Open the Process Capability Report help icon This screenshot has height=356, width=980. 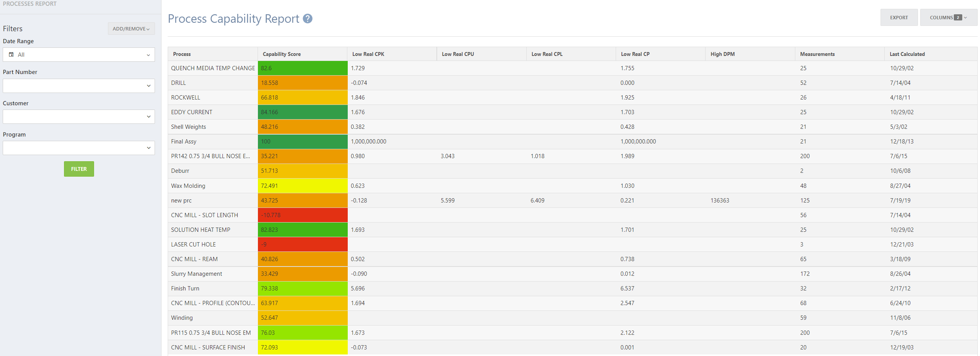coord(308,18)
